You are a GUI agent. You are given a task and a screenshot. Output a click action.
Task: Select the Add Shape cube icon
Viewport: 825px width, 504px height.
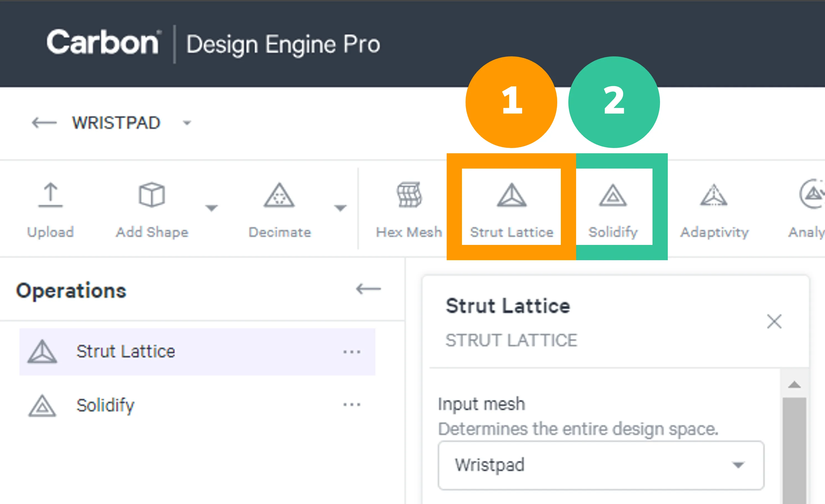pyautogui.click(x=152, y=195)
